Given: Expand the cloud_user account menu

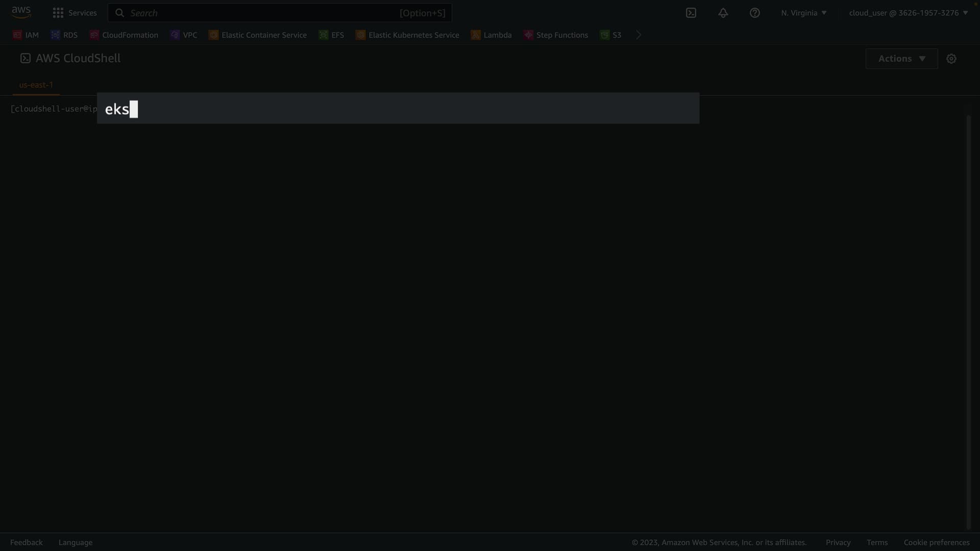Looking at the screenshot, I should click(x=908, y=13).
